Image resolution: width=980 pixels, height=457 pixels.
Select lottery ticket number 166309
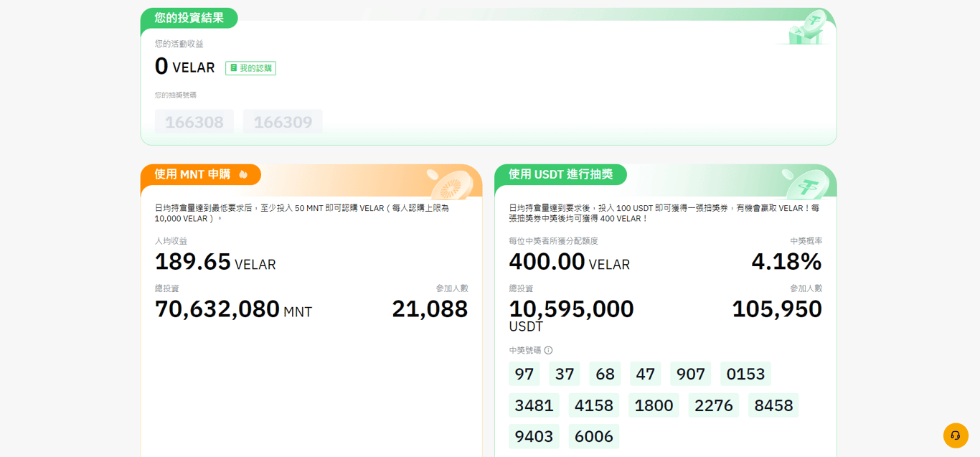[x=283, y=122]
